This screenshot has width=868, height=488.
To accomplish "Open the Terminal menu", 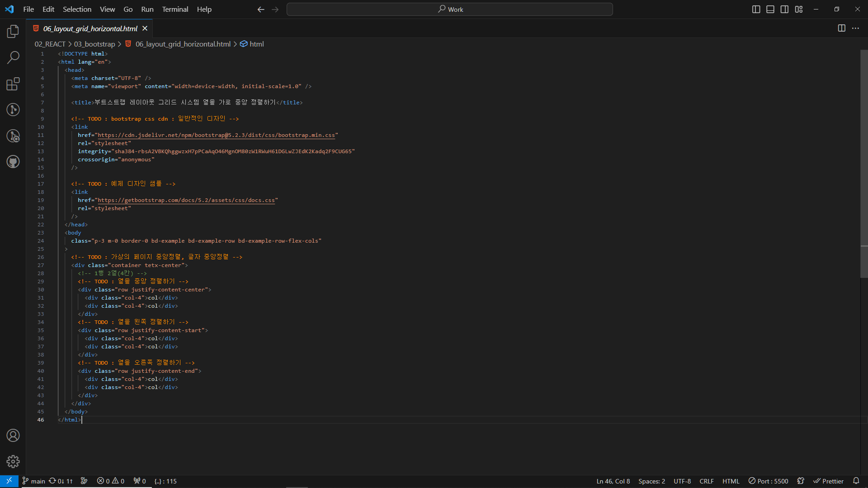I will (175, 9).
